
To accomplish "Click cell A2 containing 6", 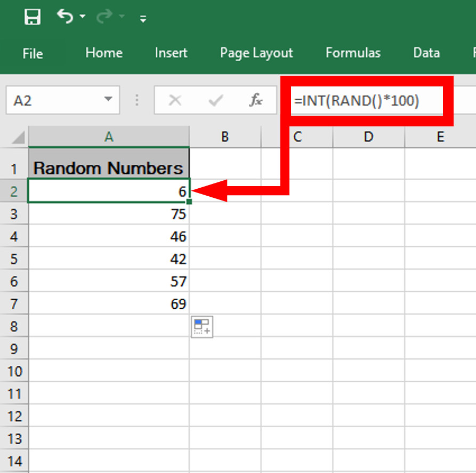I will 109,191.
